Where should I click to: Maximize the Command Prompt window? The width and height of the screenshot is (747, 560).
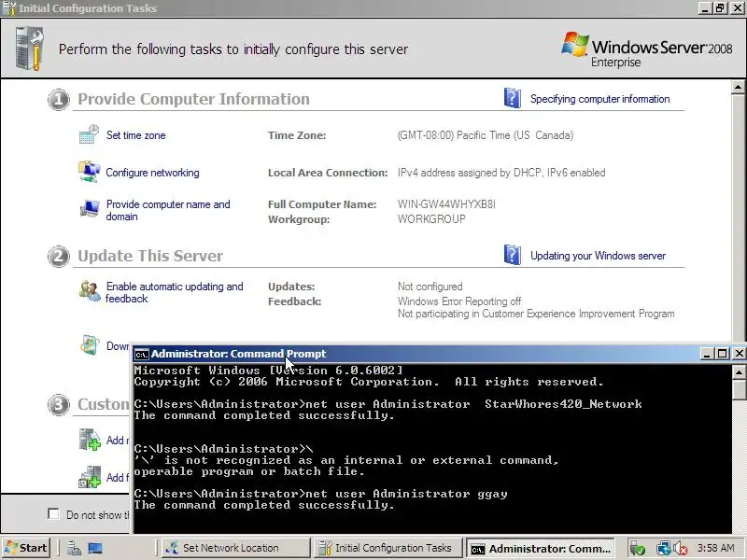click(723, 354)
